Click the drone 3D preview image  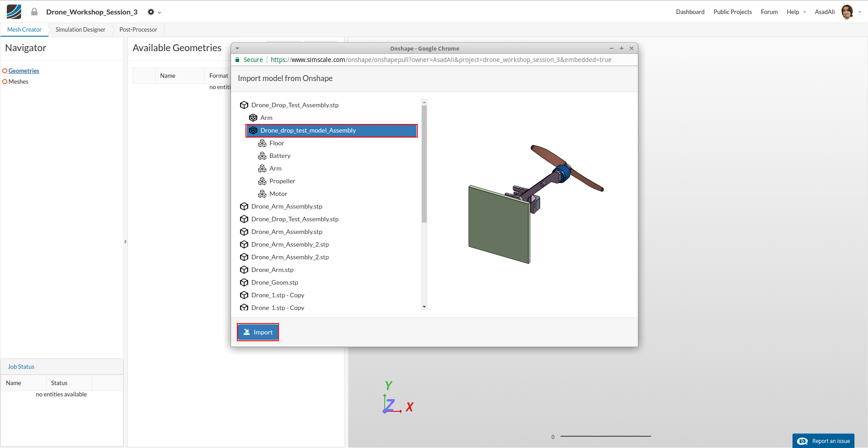pyautogui.click(x=536, y=205)
